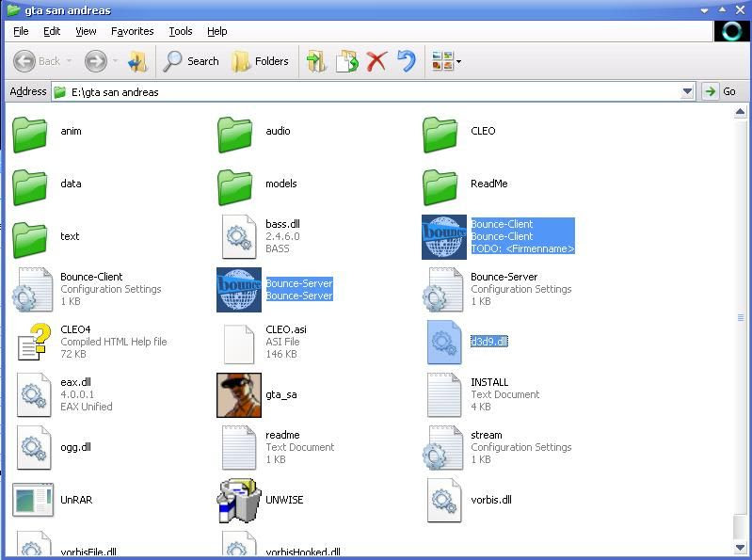The width and height of the screenshot is (752, 560).
Task: Open the Help menu
Action: (216, 31)
